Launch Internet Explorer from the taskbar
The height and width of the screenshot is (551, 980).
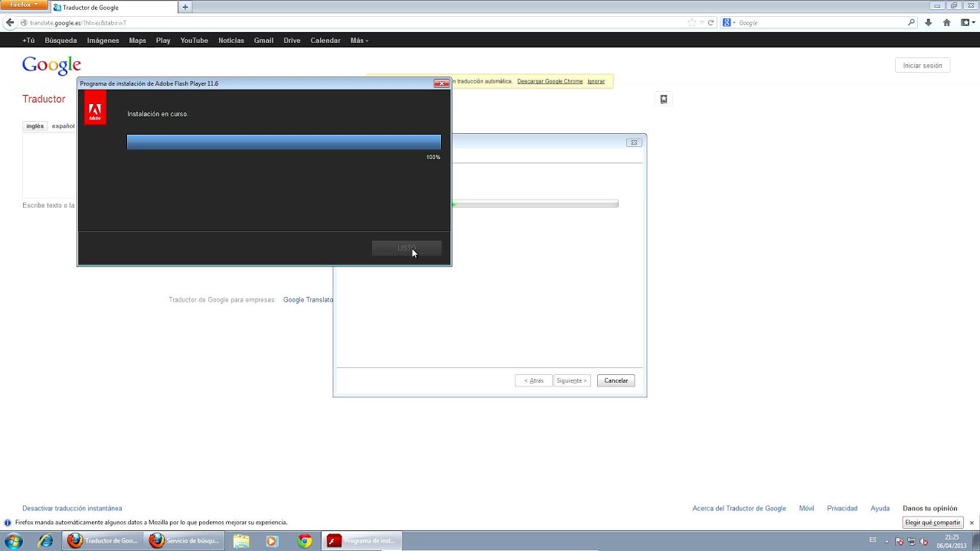46,541
